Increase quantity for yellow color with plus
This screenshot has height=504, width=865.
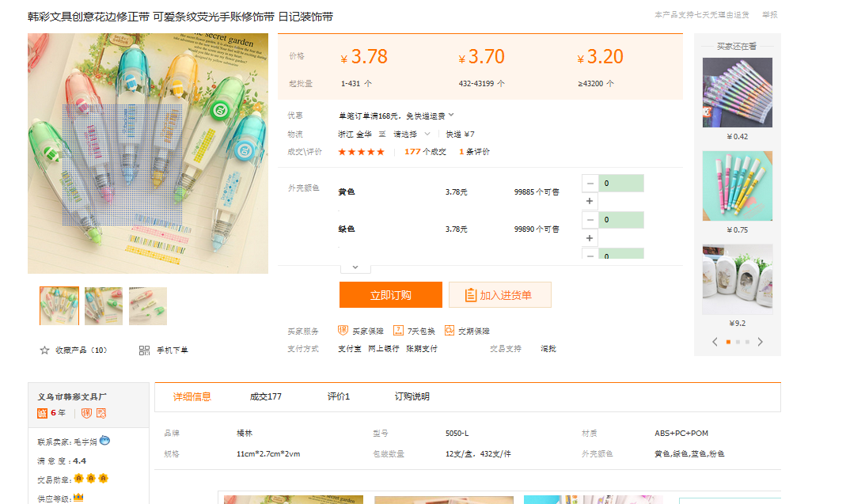coord(590,201)
